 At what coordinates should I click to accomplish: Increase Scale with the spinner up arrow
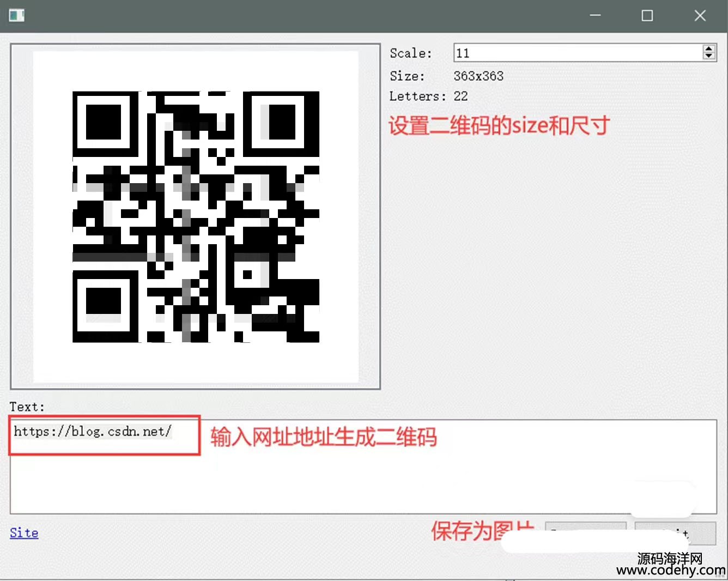click(708, 49)
